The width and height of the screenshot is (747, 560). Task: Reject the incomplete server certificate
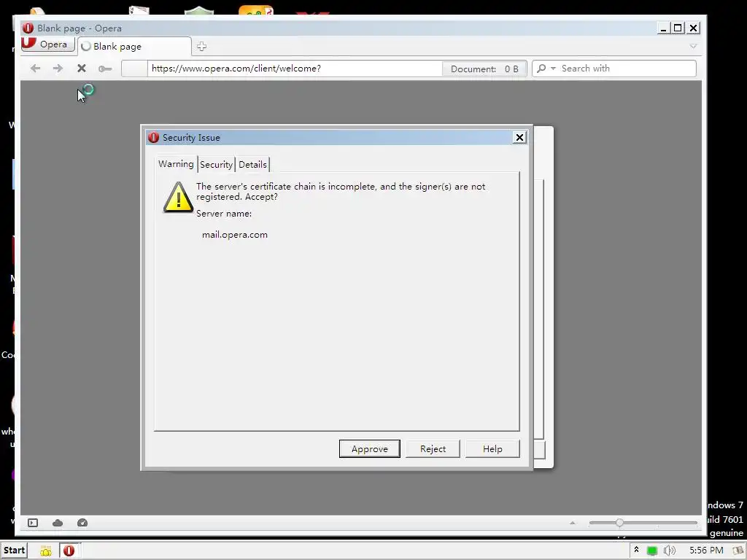tap(433, 448)
